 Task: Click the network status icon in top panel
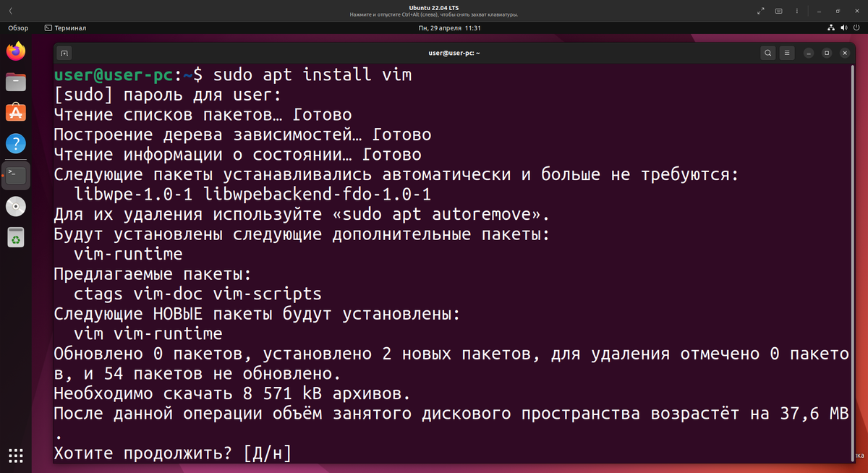tap(830, 27)
